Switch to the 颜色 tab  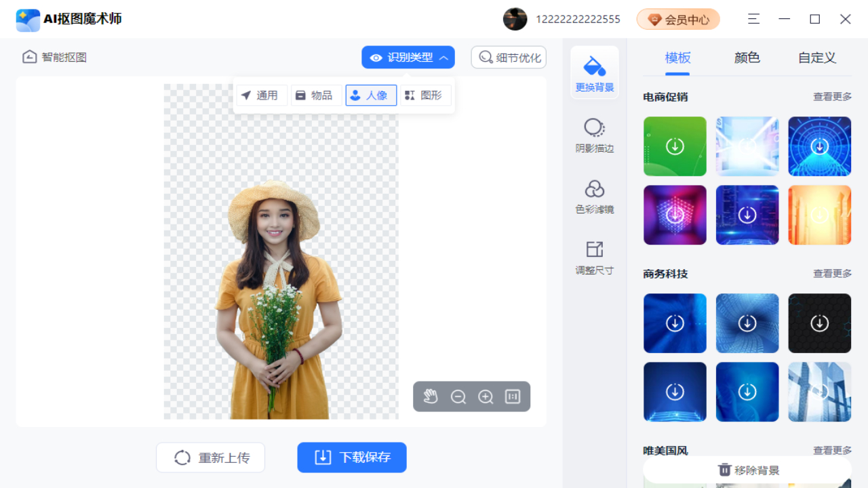[x=746, y=58]
